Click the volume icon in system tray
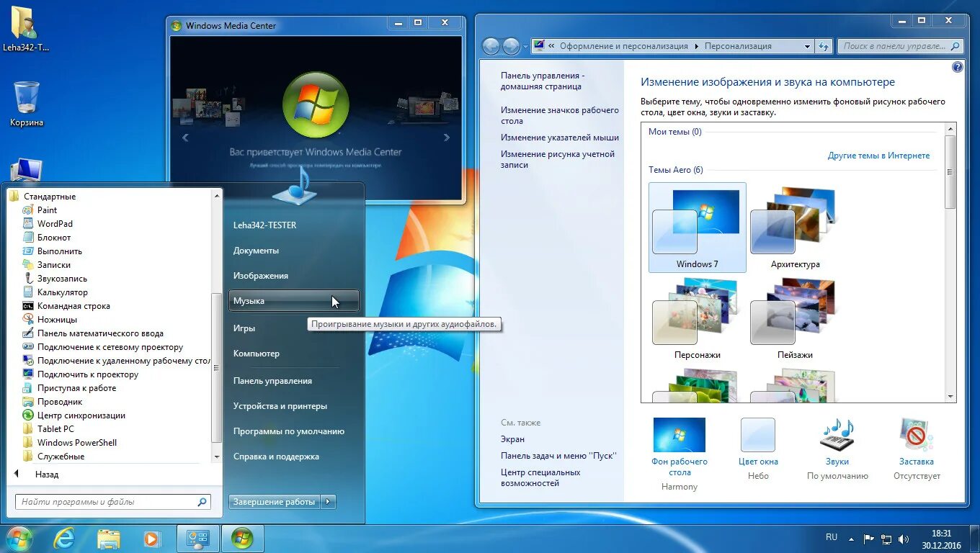Screen dimensions: 980x553 tap(904, 539)
